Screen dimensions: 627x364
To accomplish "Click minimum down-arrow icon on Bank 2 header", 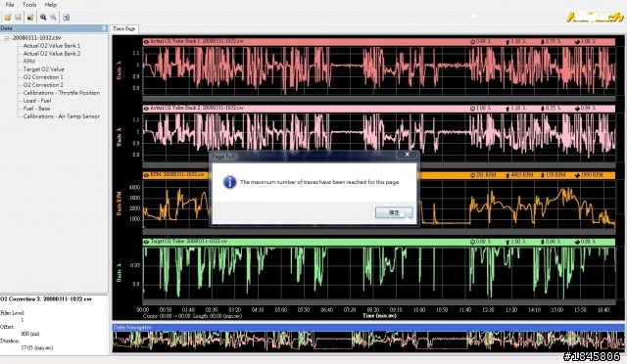I will pos(542,109).
